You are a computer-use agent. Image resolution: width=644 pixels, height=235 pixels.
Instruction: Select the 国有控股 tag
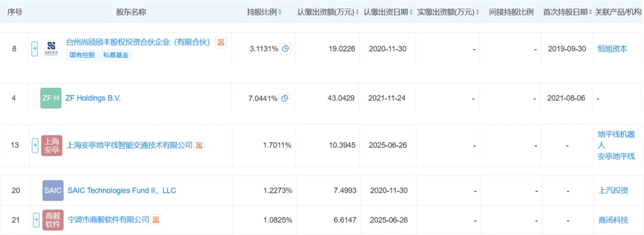tap(82, 55)
